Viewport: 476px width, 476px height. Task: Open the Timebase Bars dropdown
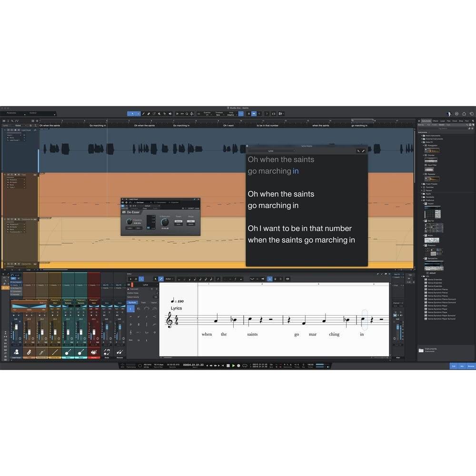pos(219,115)
